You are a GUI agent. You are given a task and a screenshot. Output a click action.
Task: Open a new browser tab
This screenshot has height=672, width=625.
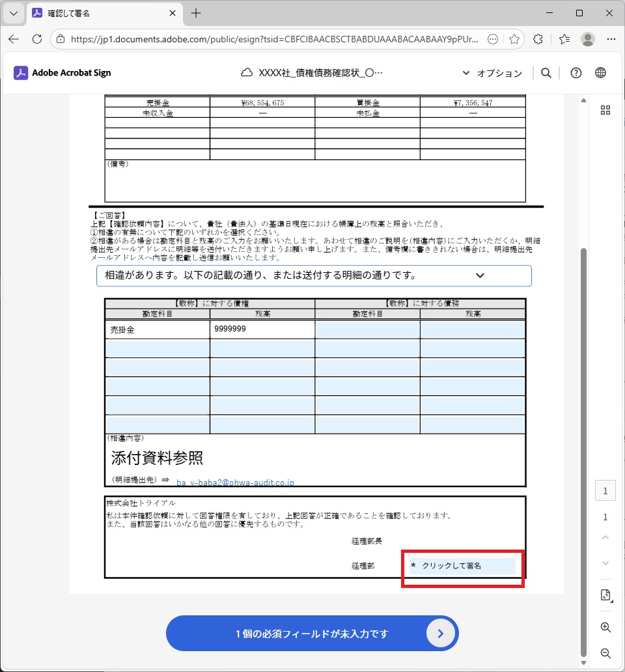tap(196, 13)
